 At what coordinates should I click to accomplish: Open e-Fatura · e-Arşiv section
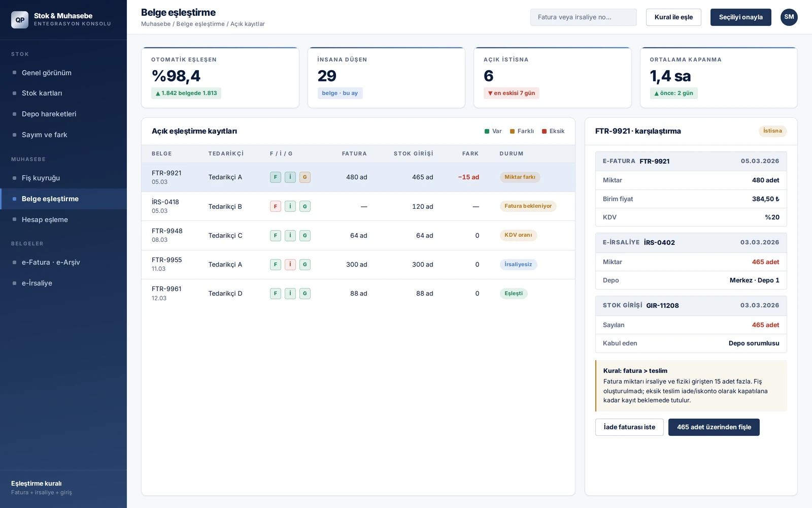pyautogui.click(x=63, y=262)
